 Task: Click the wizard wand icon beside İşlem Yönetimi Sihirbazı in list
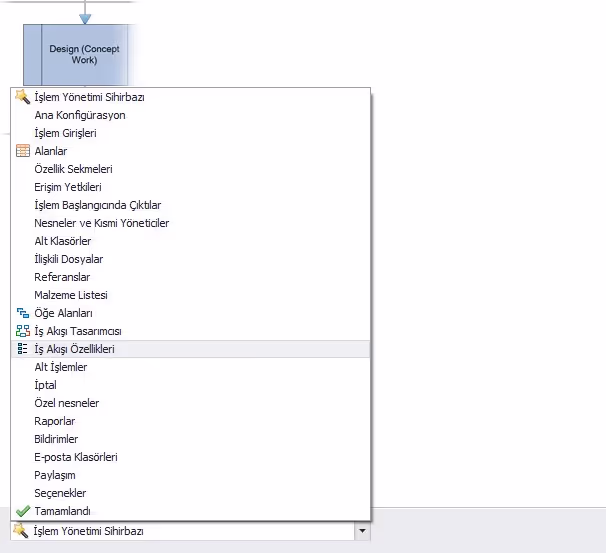pyautogui.click(x=22, y=97)
